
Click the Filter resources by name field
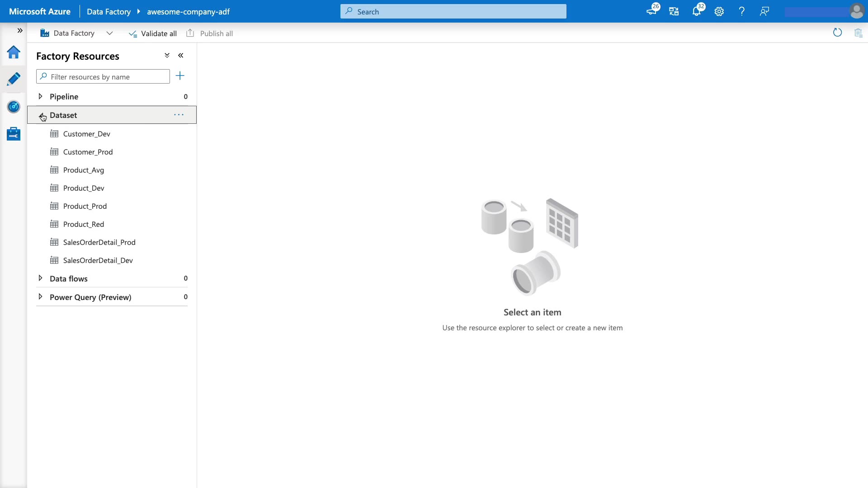[x=108, y=77]
